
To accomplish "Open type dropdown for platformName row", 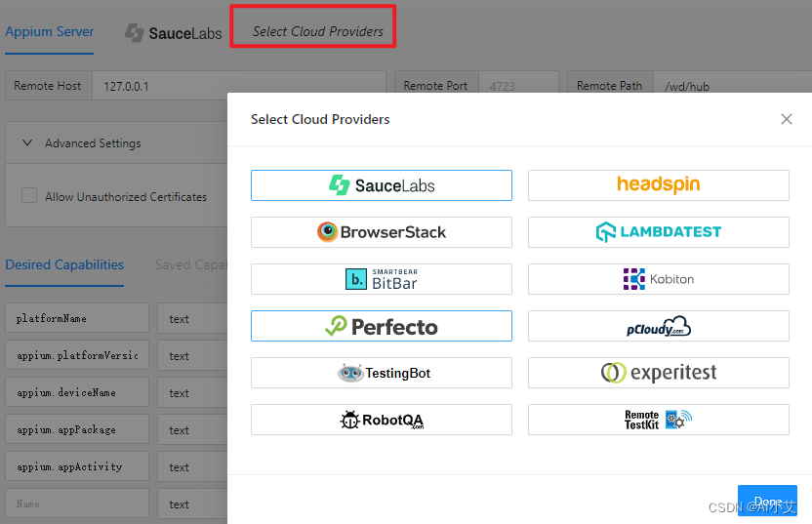I will tap(192, 318).
